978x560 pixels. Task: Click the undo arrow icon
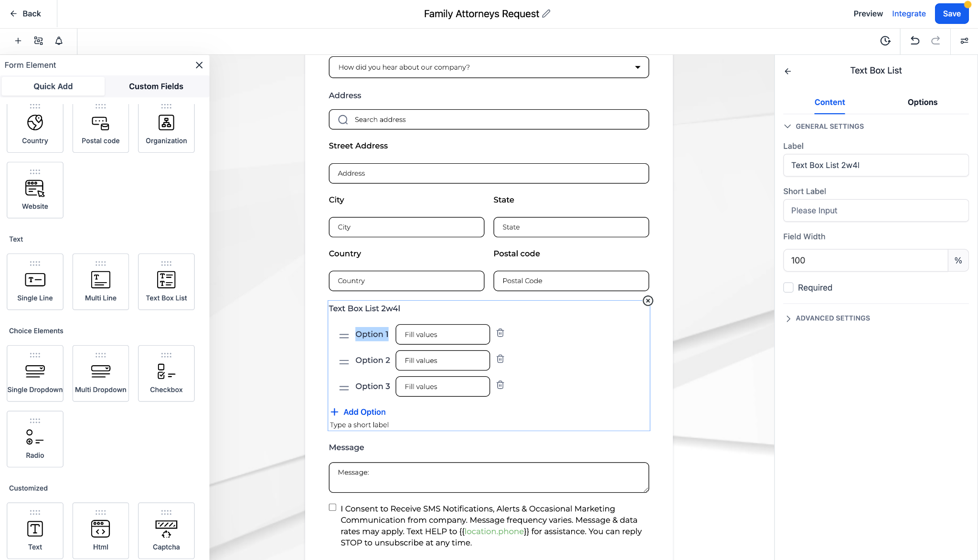(914, 41)
